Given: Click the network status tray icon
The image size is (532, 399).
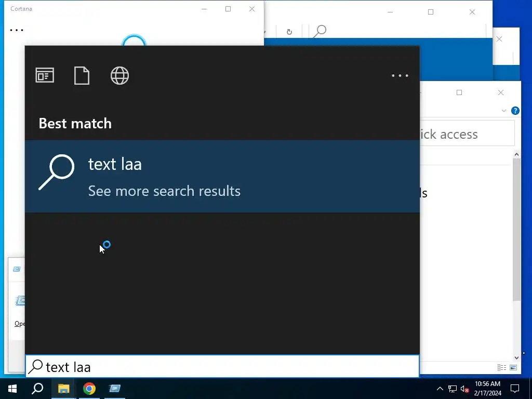Looking at the screenshot, I should tap(453, 389).
